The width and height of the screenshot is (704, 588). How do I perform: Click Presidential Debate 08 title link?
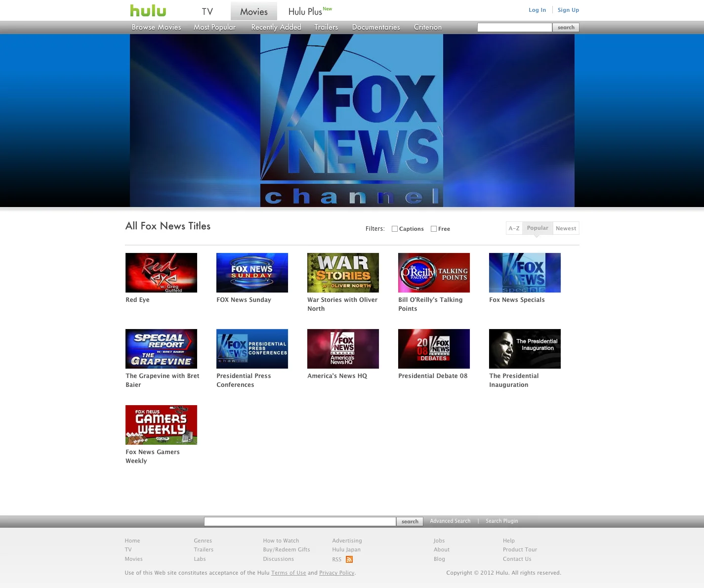click(433, 376)
